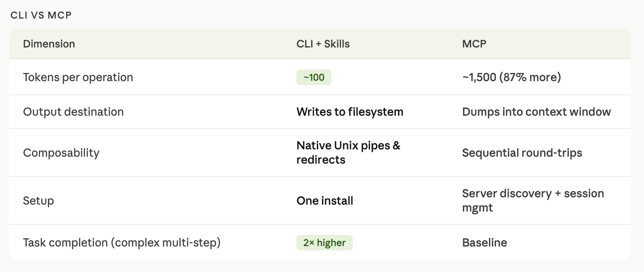
Task: Click the 'Sequential round-trips' cell
Action: pyautogui.click(x=522, y=153)
